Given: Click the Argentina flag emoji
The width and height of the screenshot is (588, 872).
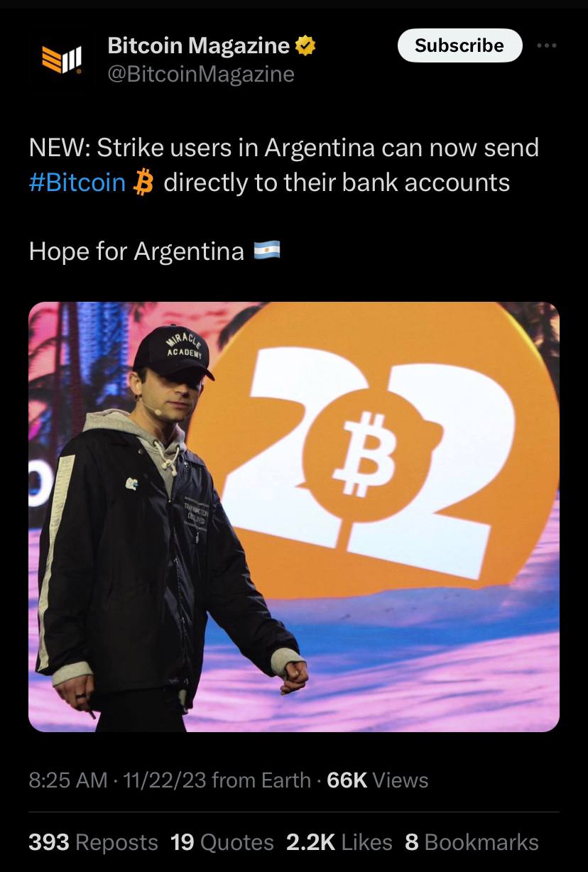Looking at the screenshot, I should (267, 250).
